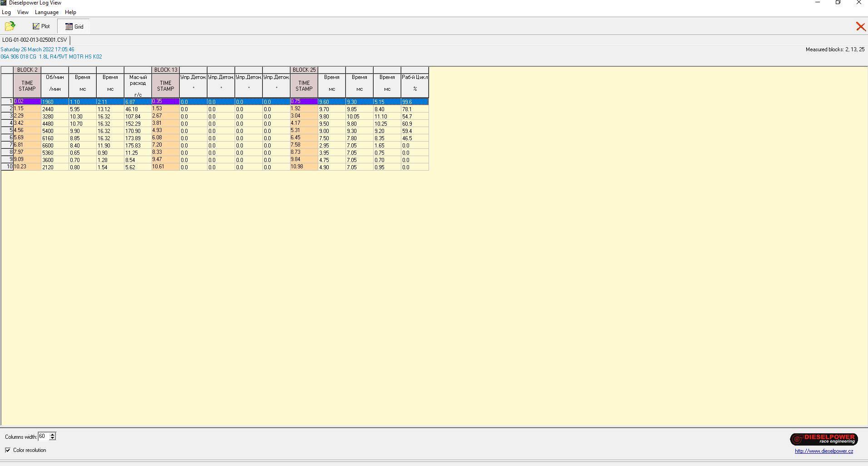Click the cell with value 13.12

pos(110,109)
